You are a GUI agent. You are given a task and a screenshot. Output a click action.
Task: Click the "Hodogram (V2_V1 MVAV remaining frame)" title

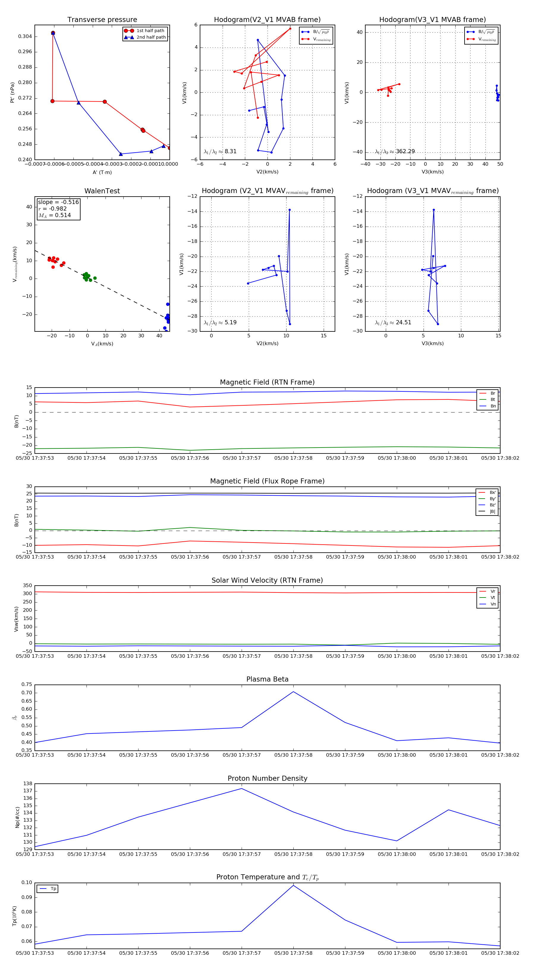[267, 191]
